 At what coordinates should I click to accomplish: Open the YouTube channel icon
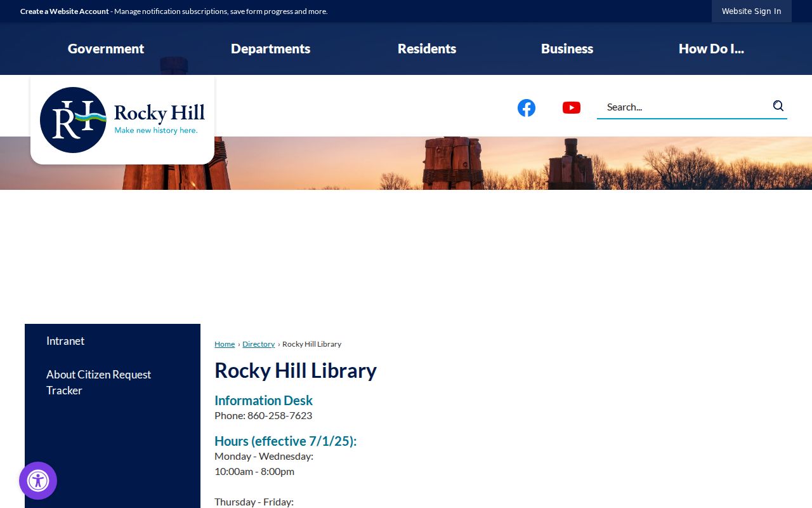tap(572, 108)
